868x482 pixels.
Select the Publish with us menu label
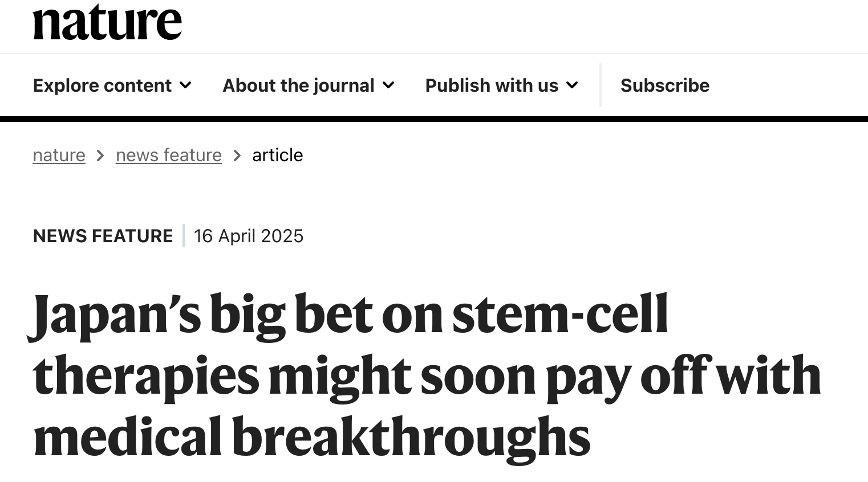[x=492, y=85]
